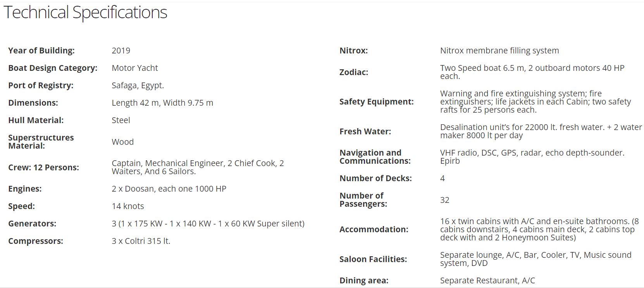Screen dimensions: 644x288
Task: Click the Nitrox membrane filling system text
Action: click(x=499, y=51)
